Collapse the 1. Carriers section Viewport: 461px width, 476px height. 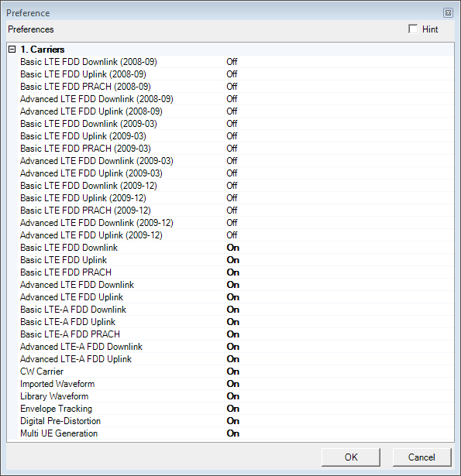click(x=12, y=50)
